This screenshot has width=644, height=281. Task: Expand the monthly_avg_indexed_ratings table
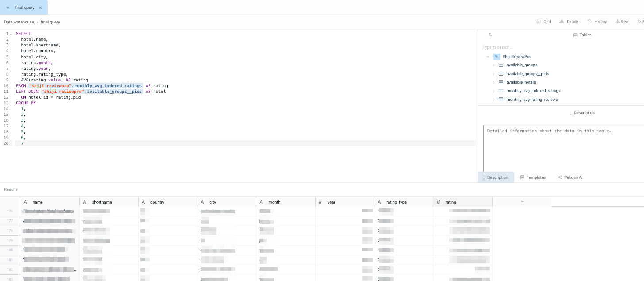coord(494,91)
